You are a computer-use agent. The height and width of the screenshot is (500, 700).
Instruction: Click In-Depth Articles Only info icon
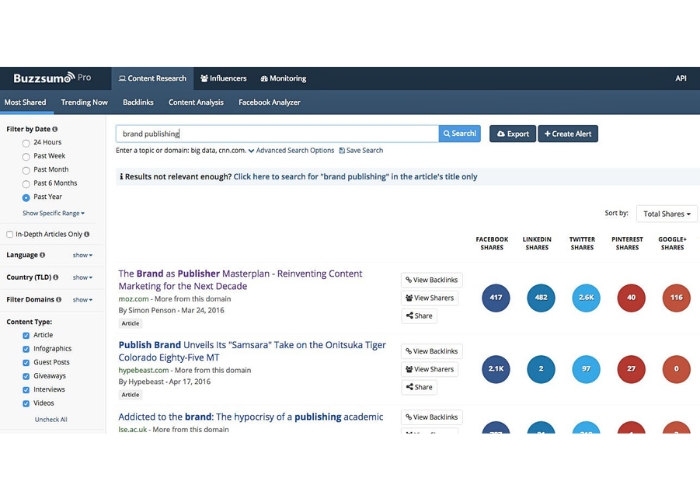pos(87,234)
